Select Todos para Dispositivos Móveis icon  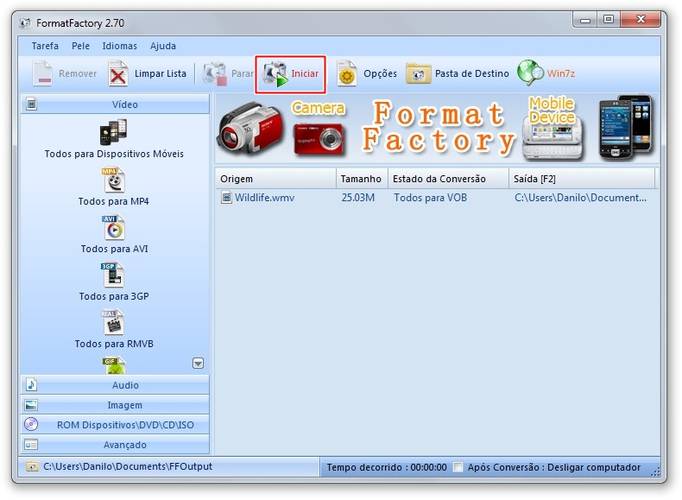(x=114, y=132)
